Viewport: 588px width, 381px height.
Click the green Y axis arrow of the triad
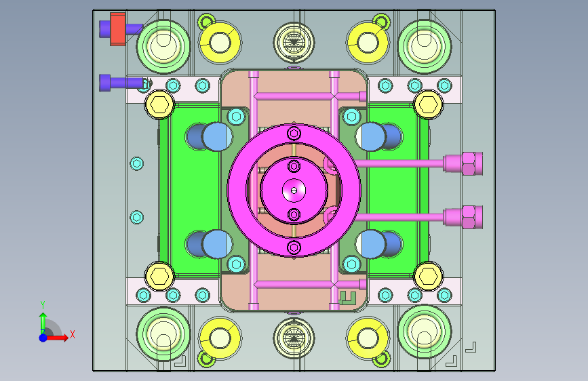coord(43,323)
